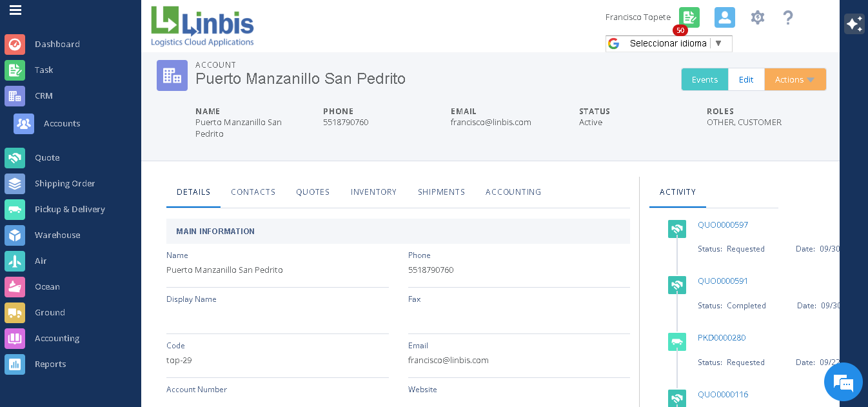Click the Reports chart icon

pyautogui.click(x=15, y=364)
